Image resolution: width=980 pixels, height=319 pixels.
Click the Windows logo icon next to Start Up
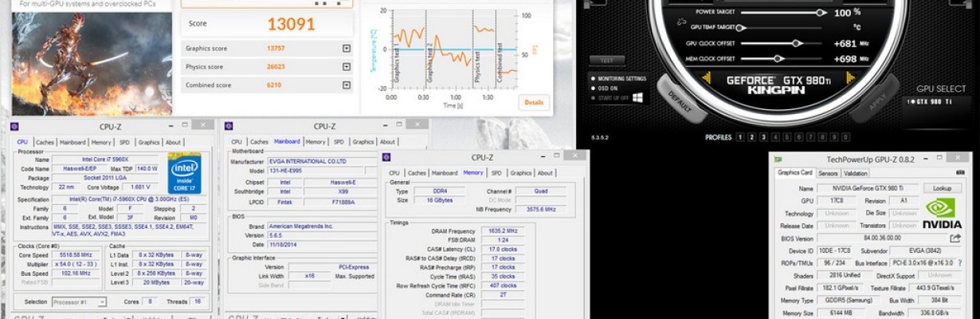click(x=638, y=98)
